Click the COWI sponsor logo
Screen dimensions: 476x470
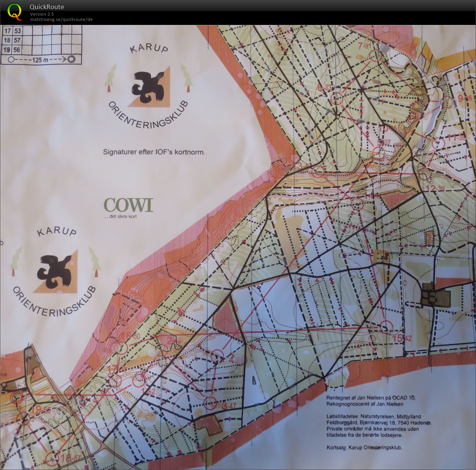pos(129,205)
